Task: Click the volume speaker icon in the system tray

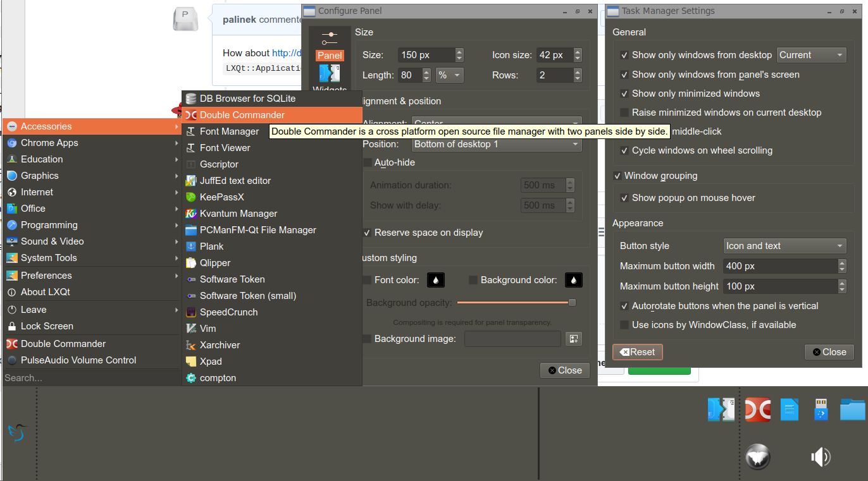Action: (x=820, y=456)
